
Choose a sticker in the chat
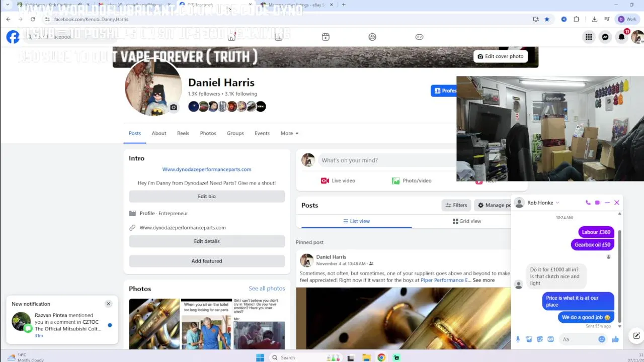coord(540,339)
